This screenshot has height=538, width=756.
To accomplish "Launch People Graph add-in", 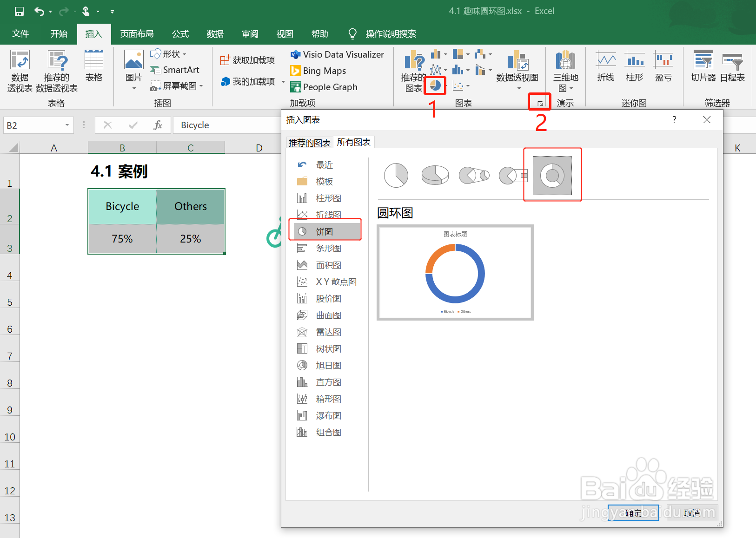I will click(324, 87).
